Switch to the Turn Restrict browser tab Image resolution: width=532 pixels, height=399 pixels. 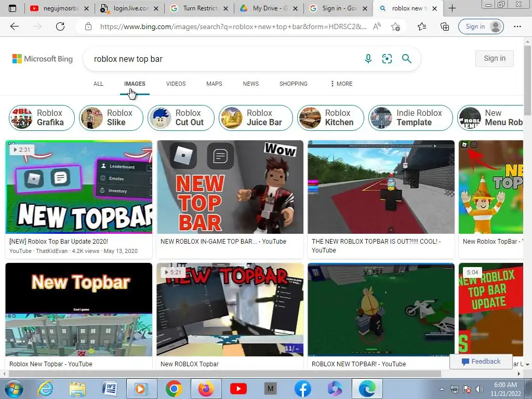coord(199,8)
